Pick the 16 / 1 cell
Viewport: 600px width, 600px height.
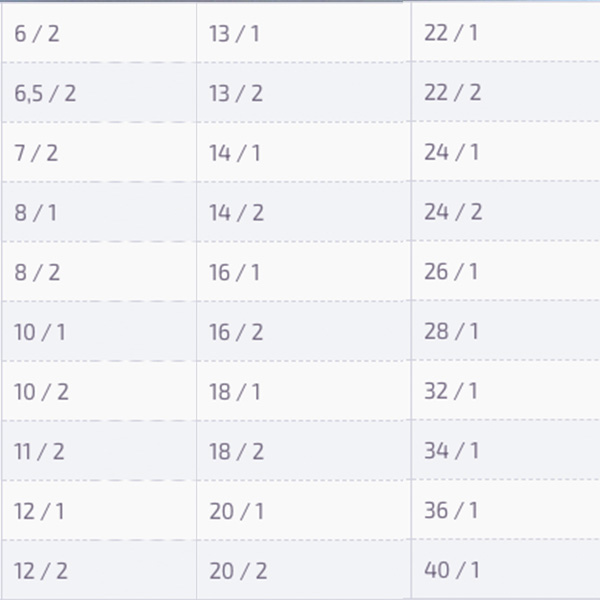[x=235, y=273]
